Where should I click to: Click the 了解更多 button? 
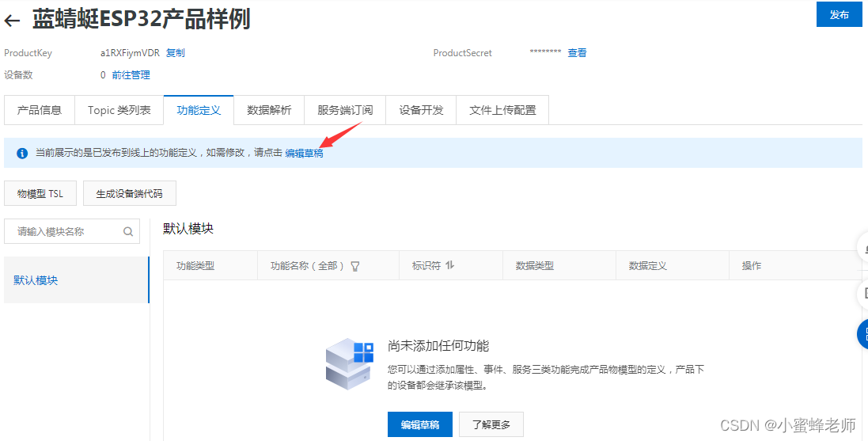tap(491, 424)
